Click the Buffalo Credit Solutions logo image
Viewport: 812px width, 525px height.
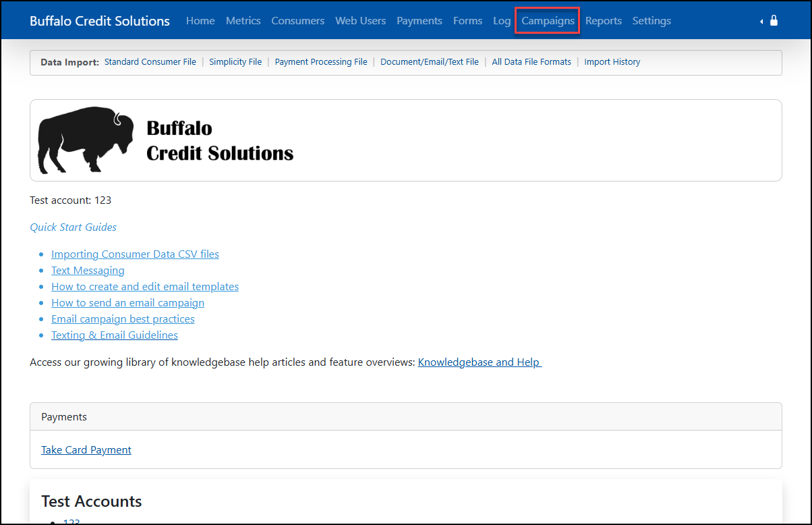165,140
